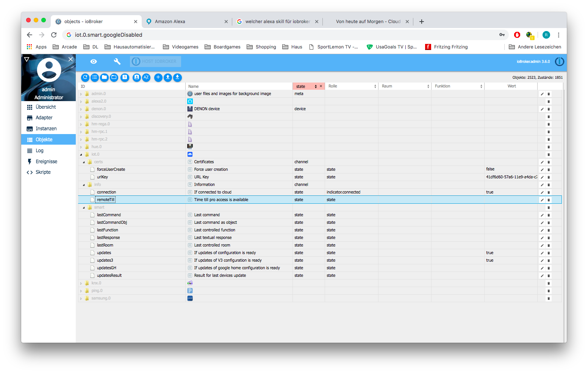Viewport: 588px width, 373px height.
Task: Download objects to file icon
Action: point(177,77)
